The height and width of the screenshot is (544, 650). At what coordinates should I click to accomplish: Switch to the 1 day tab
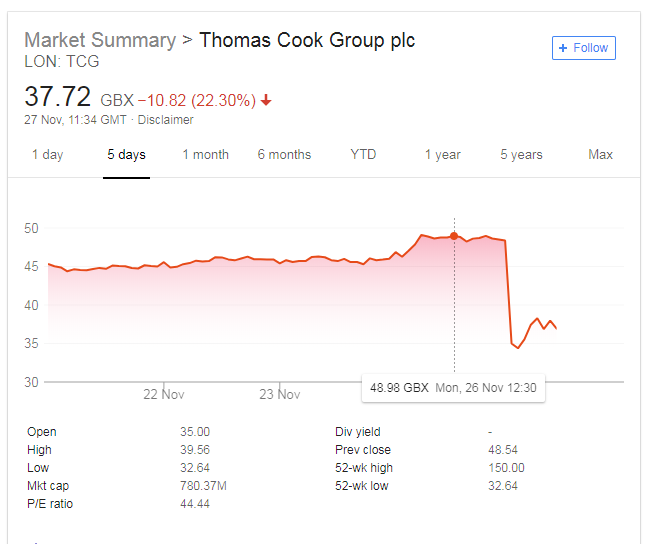48,155
